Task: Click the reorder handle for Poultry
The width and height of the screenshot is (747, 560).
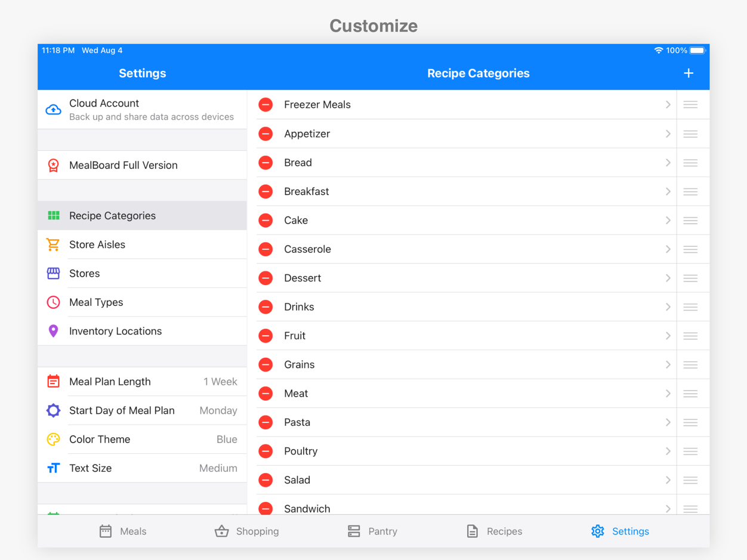Action: pyautogui.click(x=691, y=451)
